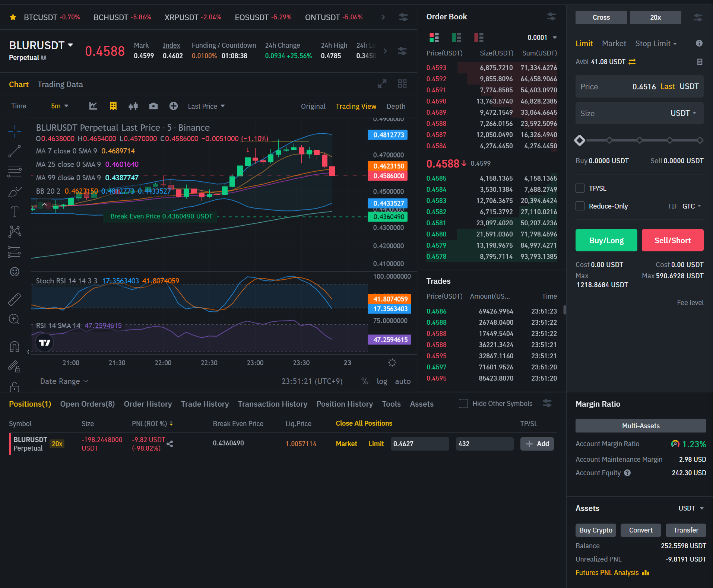Select the crosshair cursor tool
The height and width of the screenshot is (588, 713).
15,131
